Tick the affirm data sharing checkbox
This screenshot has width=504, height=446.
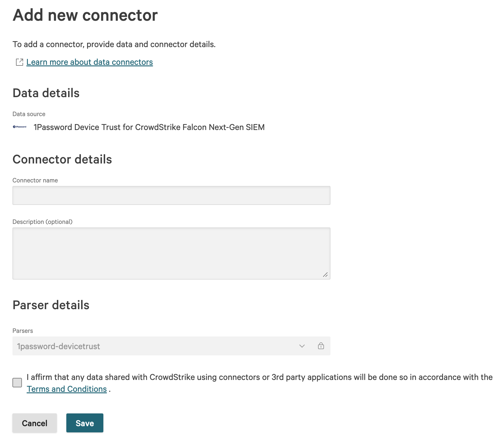pos(17,383)
